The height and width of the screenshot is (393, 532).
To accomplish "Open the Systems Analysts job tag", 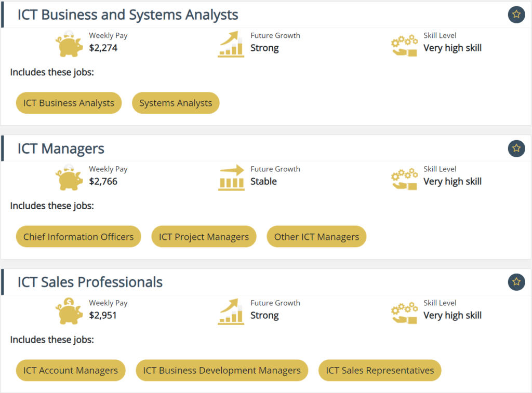I will 176,103.
